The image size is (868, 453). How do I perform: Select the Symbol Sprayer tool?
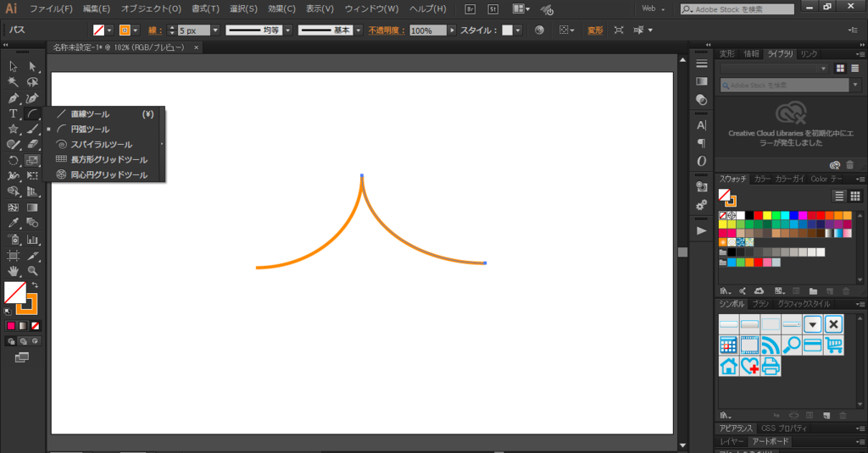pyautogui.click(x=13, y=240)
